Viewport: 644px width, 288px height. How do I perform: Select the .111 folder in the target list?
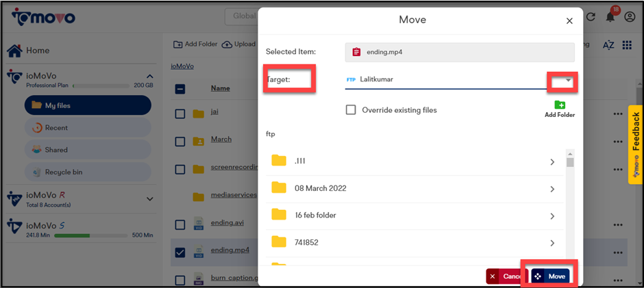[x=414, y=161]
